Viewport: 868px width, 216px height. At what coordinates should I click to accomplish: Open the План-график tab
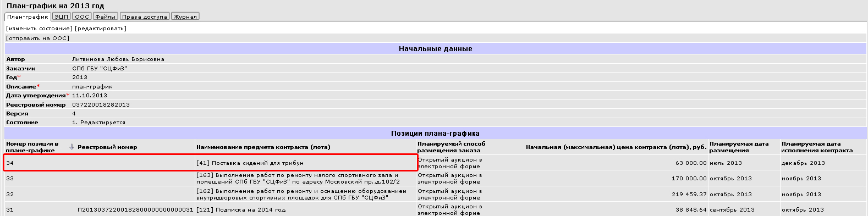tap(28, 16)
